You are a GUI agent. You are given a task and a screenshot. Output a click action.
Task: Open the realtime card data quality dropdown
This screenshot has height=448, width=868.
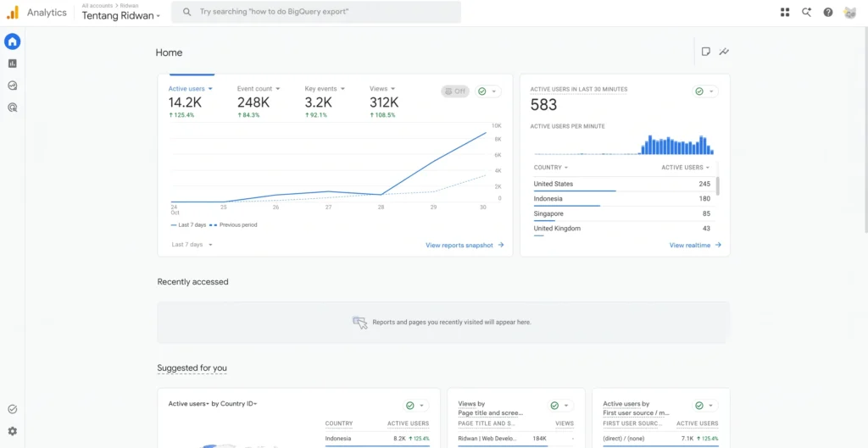[705, 91]
